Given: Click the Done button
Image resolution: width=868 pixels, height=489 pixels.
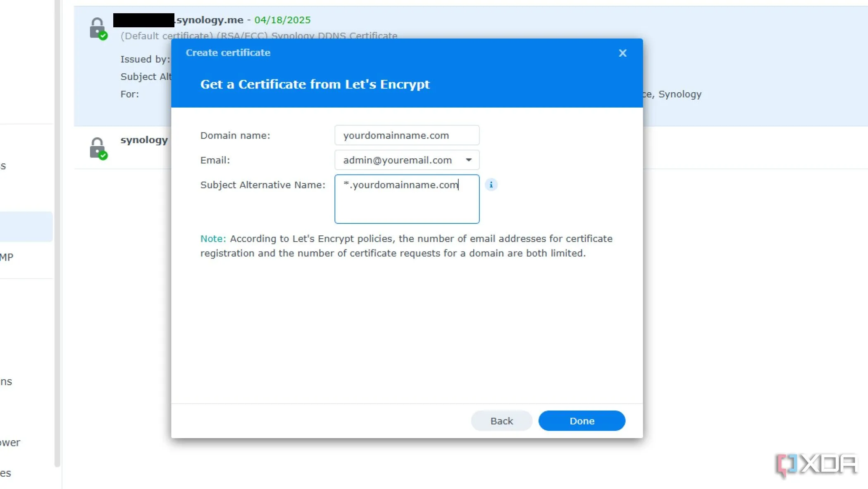Looking at the screenshot, I should pos(582,421).
